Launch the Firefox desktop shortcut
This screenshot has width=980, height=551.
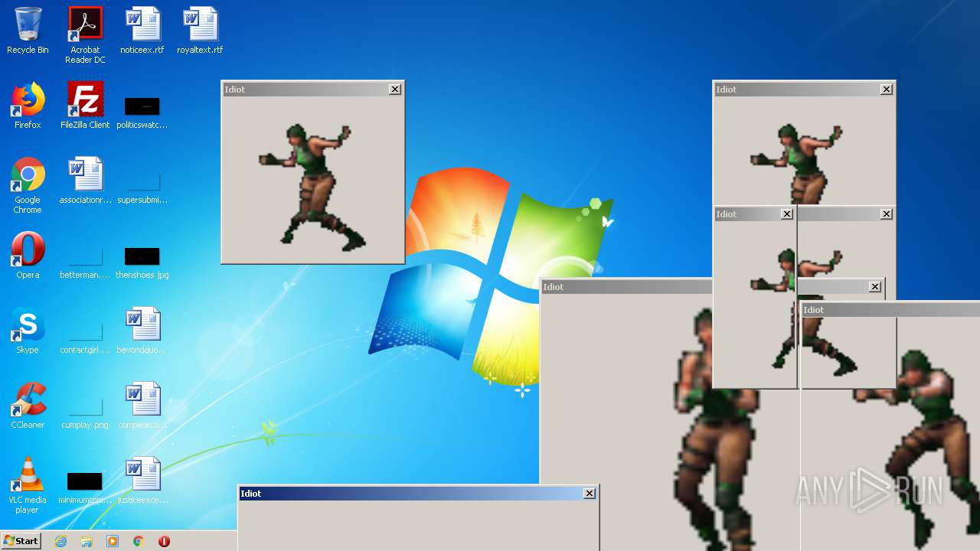coord(28,106)
